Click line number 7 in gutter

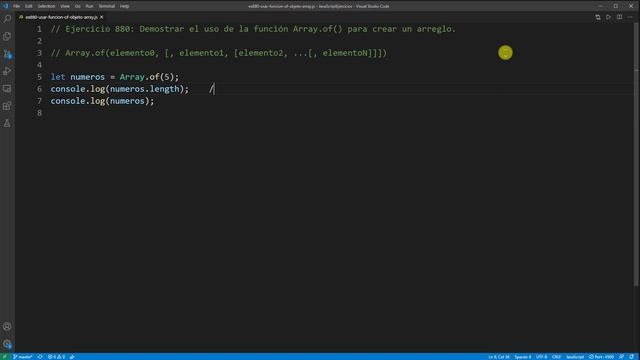point(39,101)
